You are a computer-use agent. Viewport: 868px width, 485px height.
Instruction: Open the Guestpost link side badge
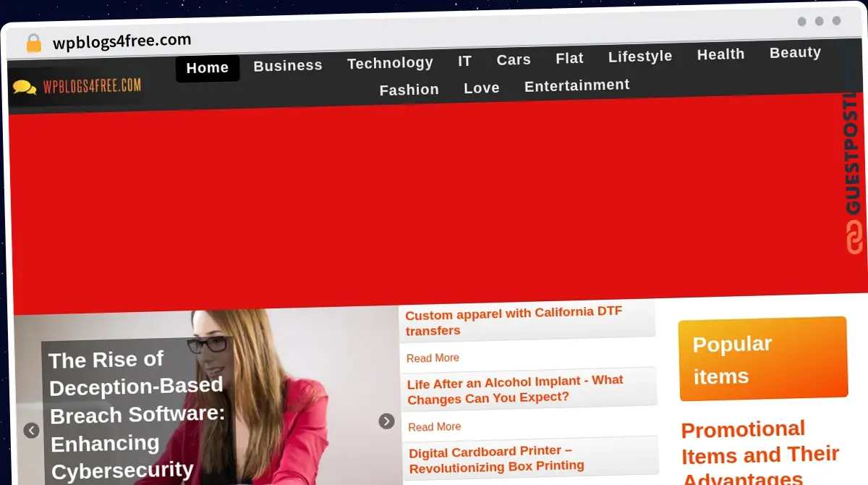coord(854,174)
